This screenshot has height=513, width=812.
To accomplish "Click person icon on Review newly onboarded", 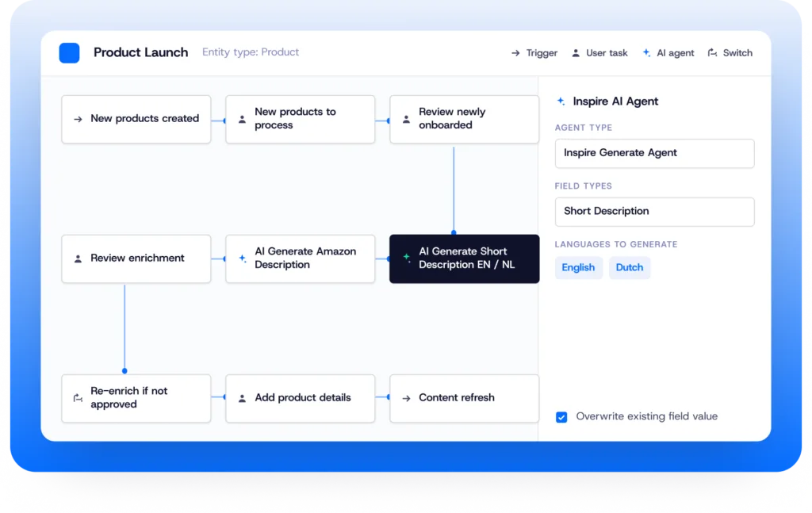I will (x=407, y=119).
